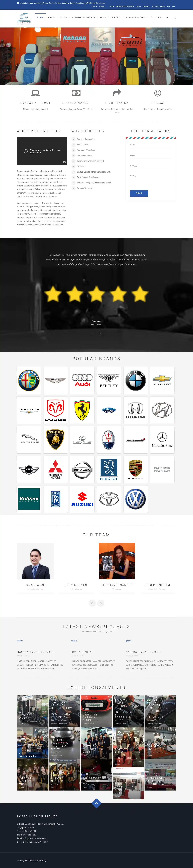Open the Ferrari brand logo
Viewport: 193px width, 868px height.
[x=82, y=410]
